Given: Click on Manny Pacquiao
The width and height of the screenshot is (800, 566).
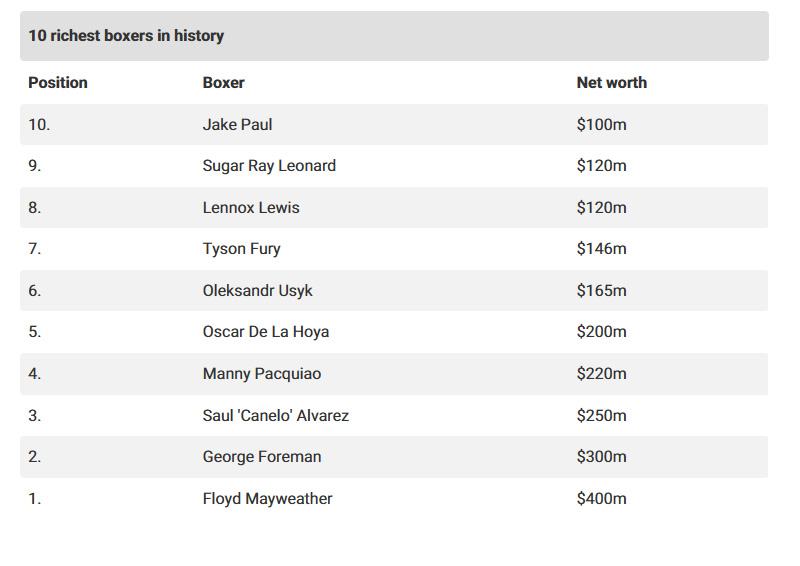Looking at the screenshot, I should tap(262, 374).
